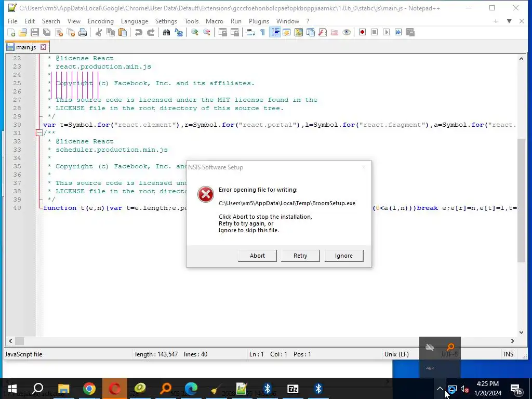Click Run Macro Multiple Times icon

tap(398, 32)
